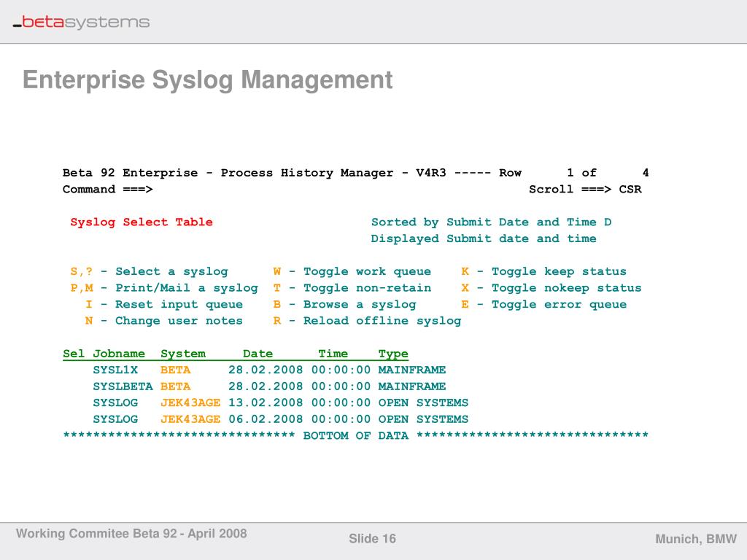Image resolution: width=747 pixels, height=560 pixels.
Task: Select the SYSL1X jobname
Action: (x=115, y=370)
